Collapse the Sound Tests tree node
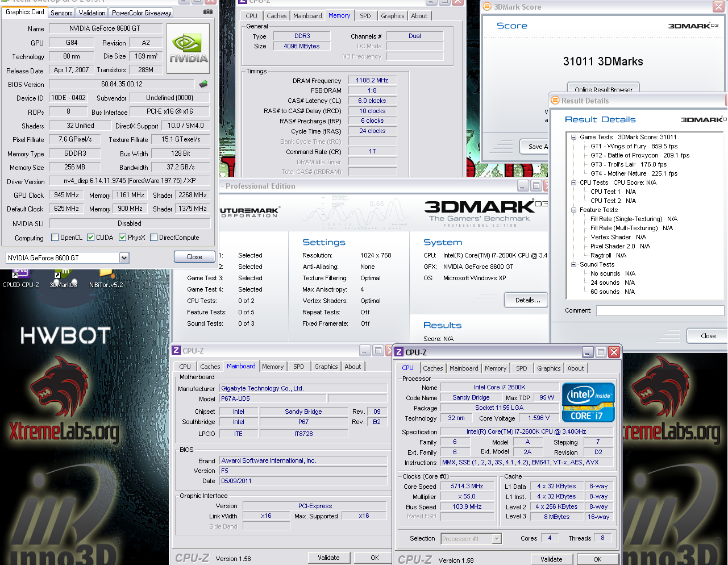 [573, 264]
